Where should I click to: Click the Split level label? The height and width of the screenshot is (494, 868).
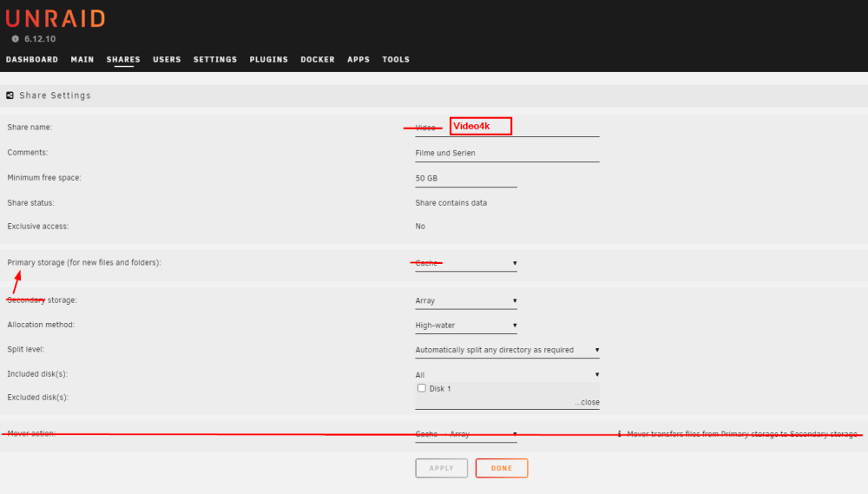click(x=25, y=350)
